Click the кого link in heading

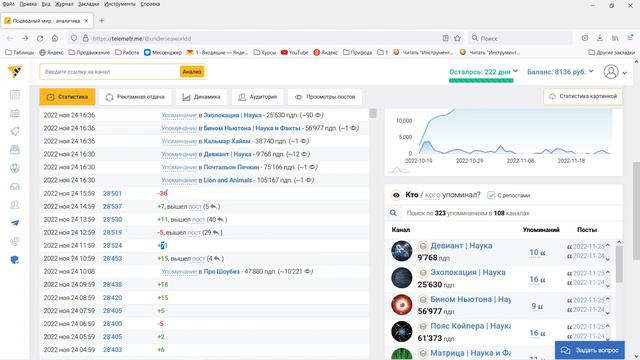tap(432, 195)
